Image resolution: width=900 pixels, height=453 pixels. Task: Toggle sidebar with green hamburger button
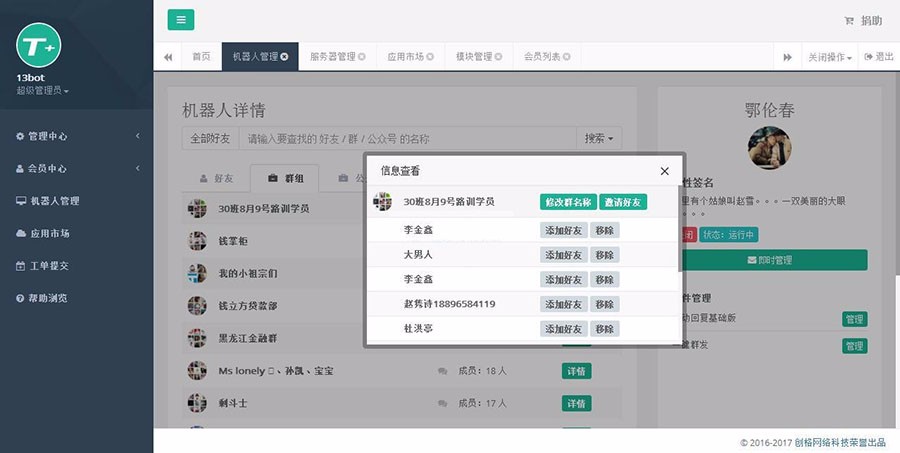tap(181, 20)
